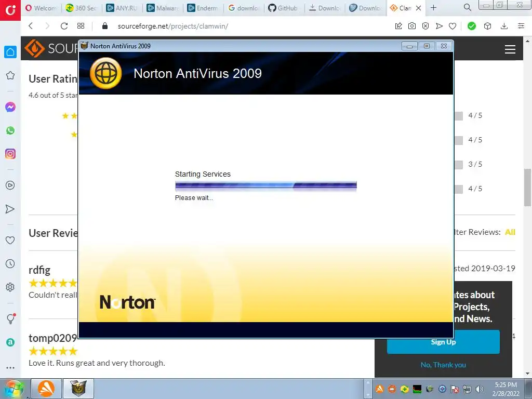This screenshot has width=532, height=399.
Task: Click the padlock site security icon
Action: click(x=105, y=26)
